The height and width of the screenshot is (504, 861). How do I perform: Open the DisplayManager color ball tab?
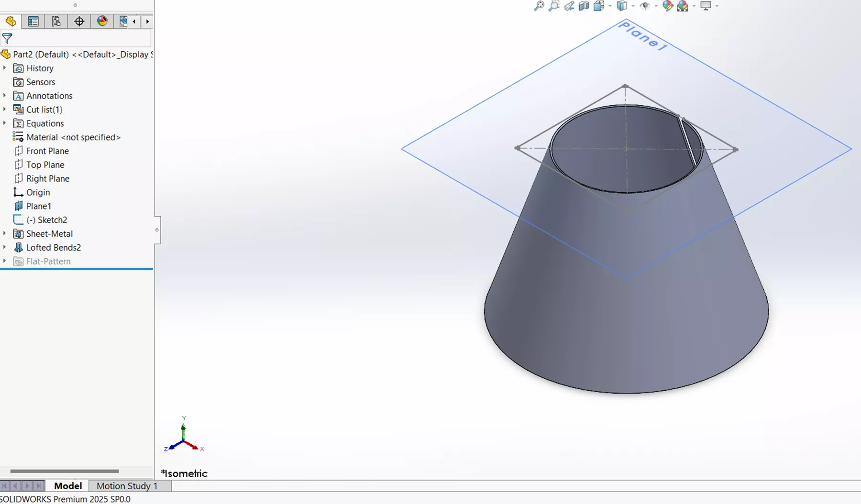[102, 21]
